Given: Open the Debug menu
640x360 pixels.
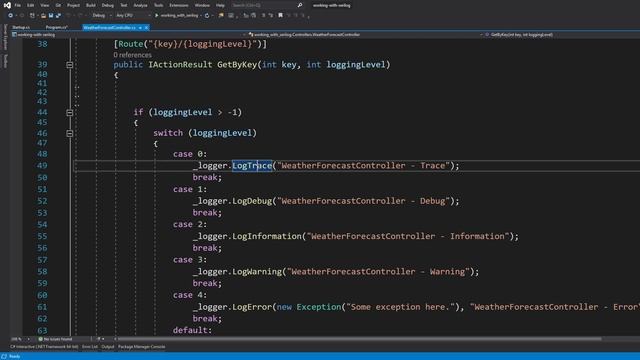Looking at the screenshot, I should point(108,5).
